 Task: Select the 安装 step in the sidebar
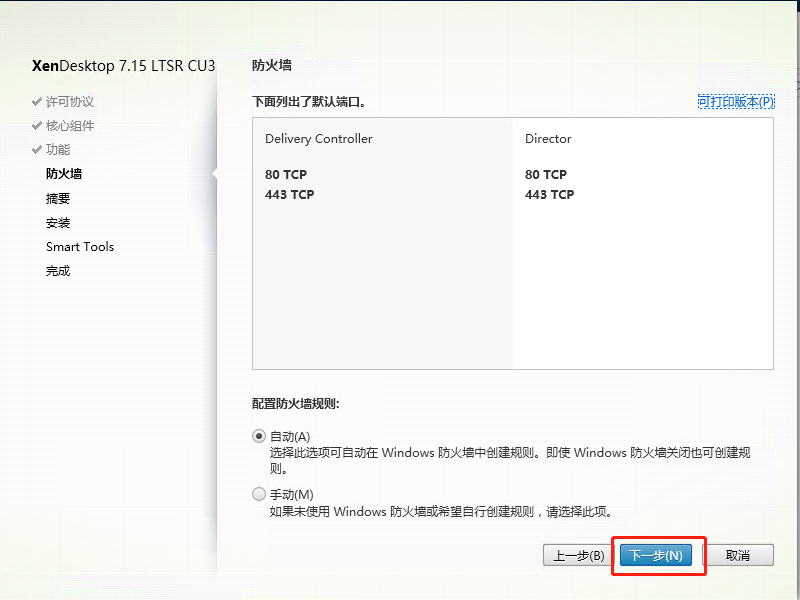tap(58, 222)
